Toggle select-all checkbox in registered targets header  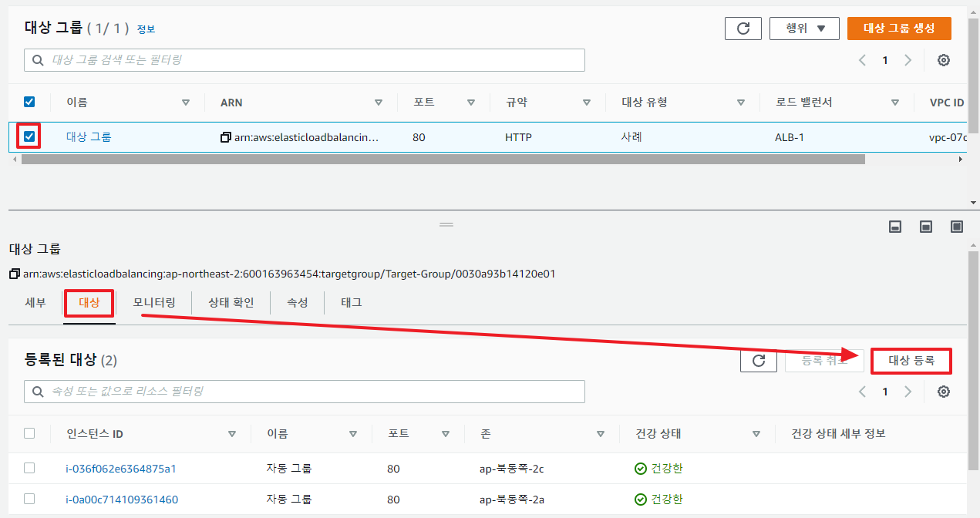29,433
